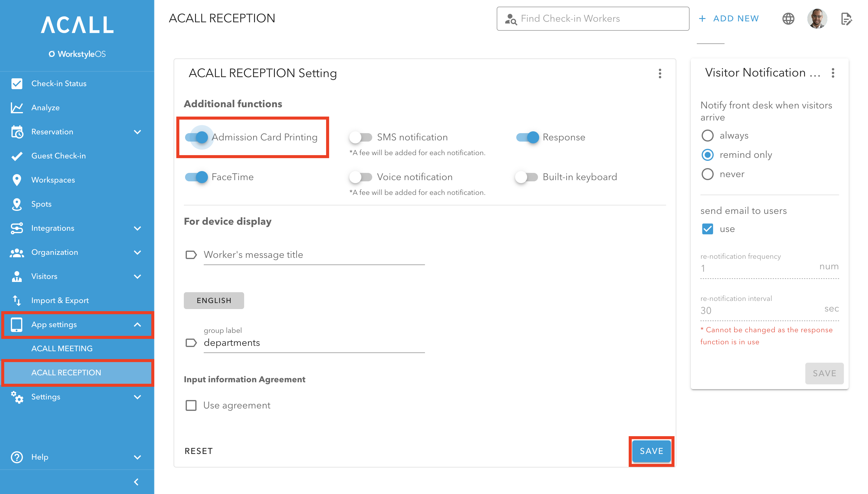868x494 pixels.
Task: Click the search worker icon in search box
Action: [x=511, y=19]
